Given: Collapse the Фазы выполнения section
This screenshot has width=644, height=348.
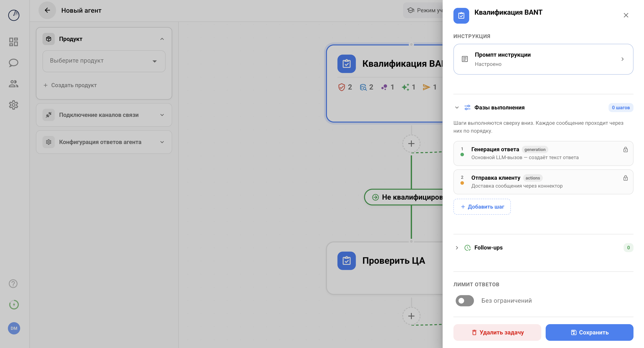Looking at the screenshot, I should pyautogui.click(x=457, y=107).
